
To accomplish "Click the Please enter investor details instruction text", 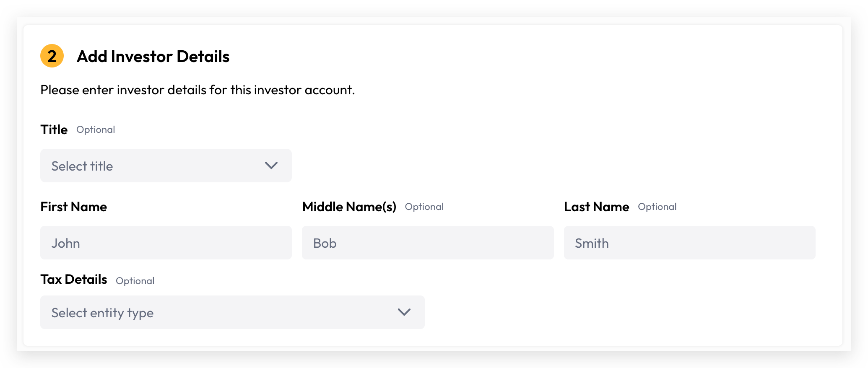I will 198,90.
